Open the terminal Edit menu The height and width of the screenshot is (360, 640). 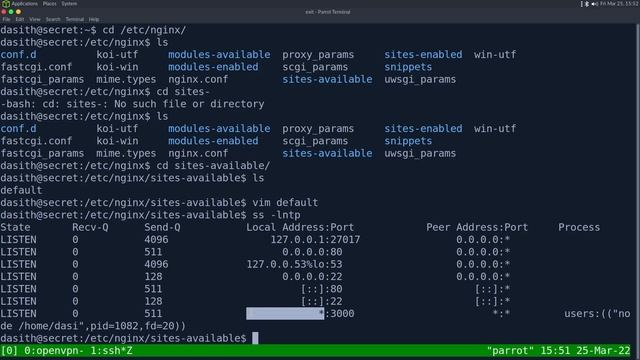coord(20,19)
